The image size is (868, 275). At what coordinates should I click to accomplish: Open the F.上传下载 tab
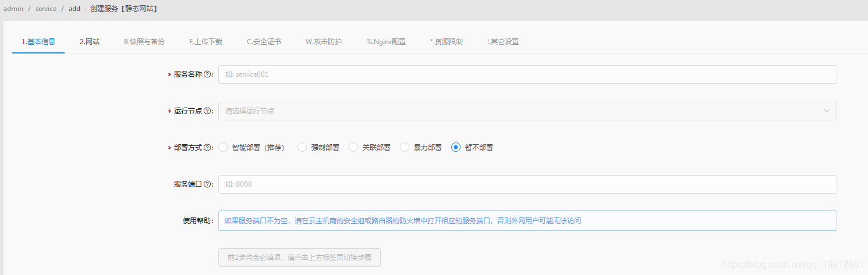tap(206, 42)
